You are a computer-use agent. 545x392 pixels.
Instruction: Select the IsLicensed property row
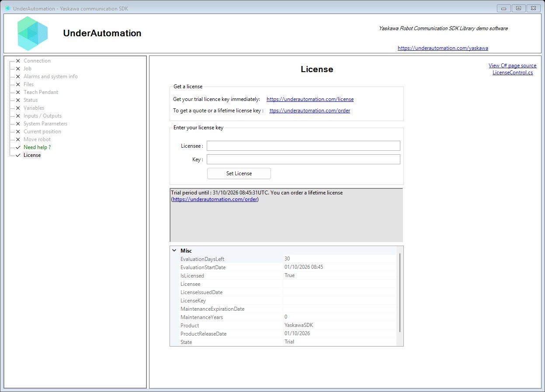pyautogui.click(x=283, y=276)
